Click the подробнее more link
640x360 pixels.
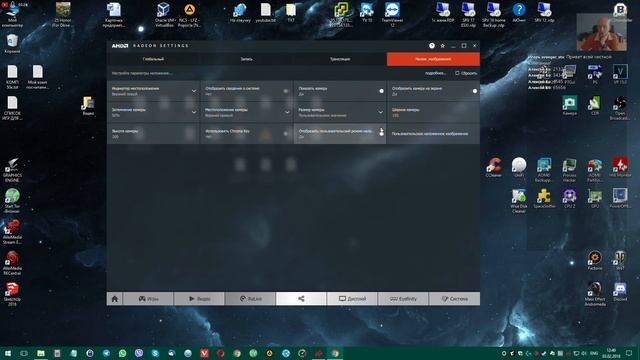[435, 73]
